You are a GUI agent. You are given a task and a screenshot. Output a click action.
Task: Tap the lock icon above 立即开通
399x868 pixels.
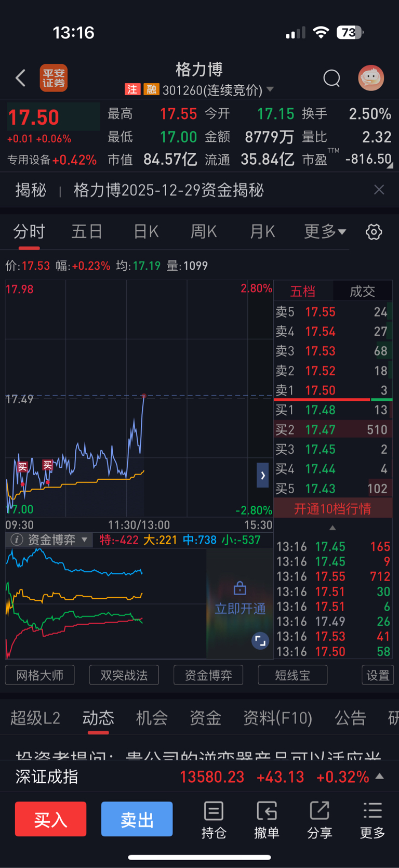point(240,588)
